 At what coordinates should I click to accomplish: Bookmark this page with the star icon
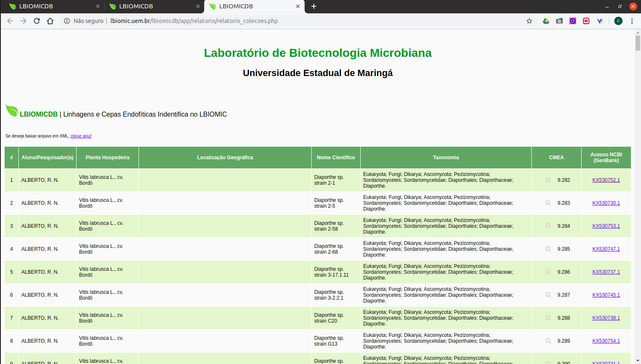point(529,21)
